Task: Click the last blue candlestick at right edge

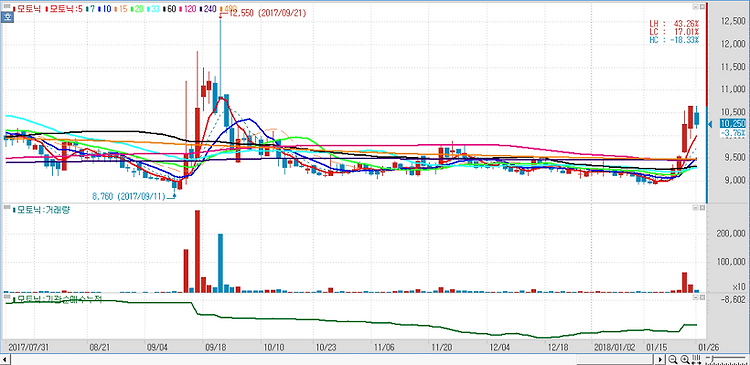Action: coord(696,118)
